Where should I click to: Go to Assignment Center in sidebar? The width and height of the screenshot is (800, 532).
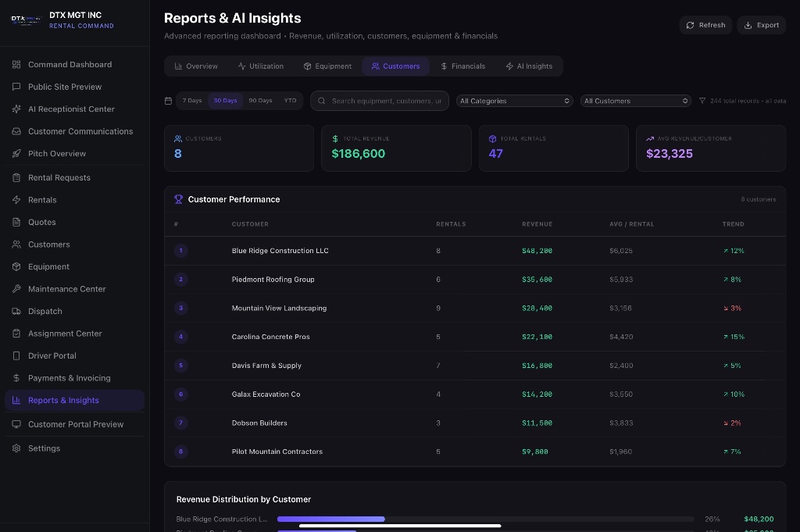[x=74, y=334]
